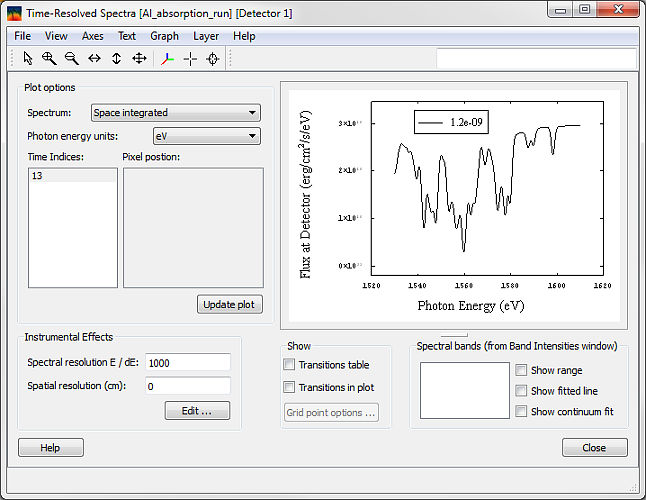Select the arrow pointer tool
This screenshot has width=646, height=500.
[x=27, y=59]
